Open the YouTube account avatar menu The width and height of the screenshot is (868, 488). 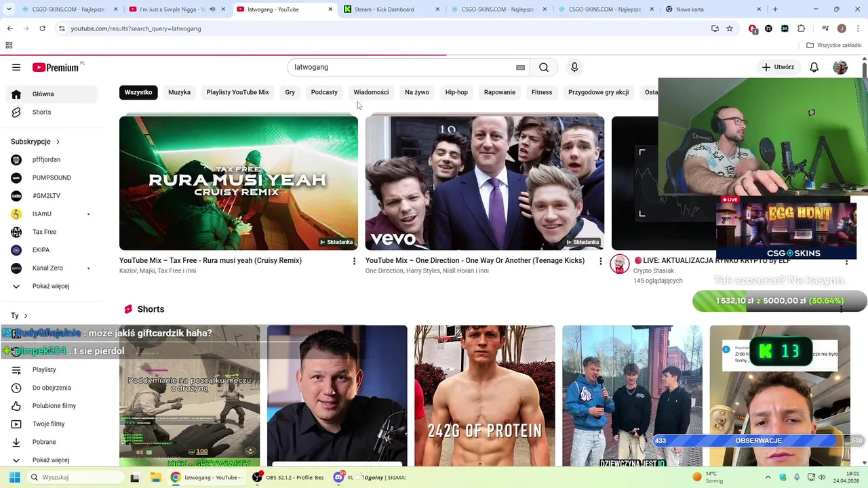click(840, 67)
